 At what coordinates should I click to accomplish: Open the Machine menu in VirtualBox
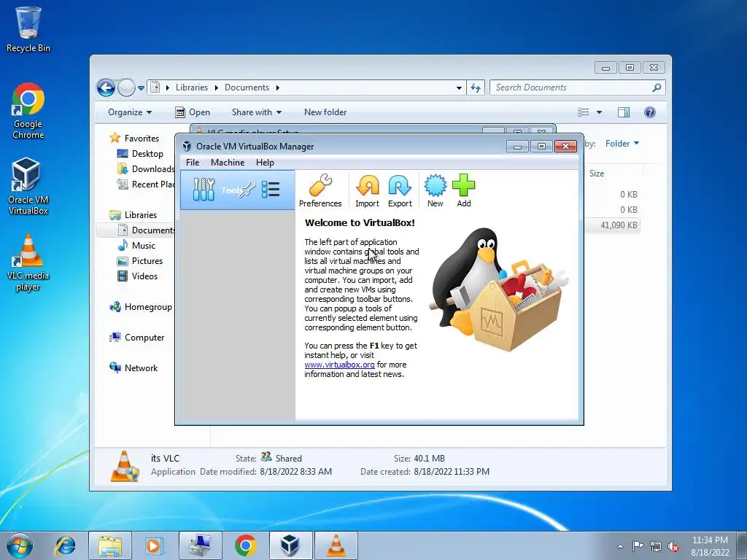pos(228,163)
